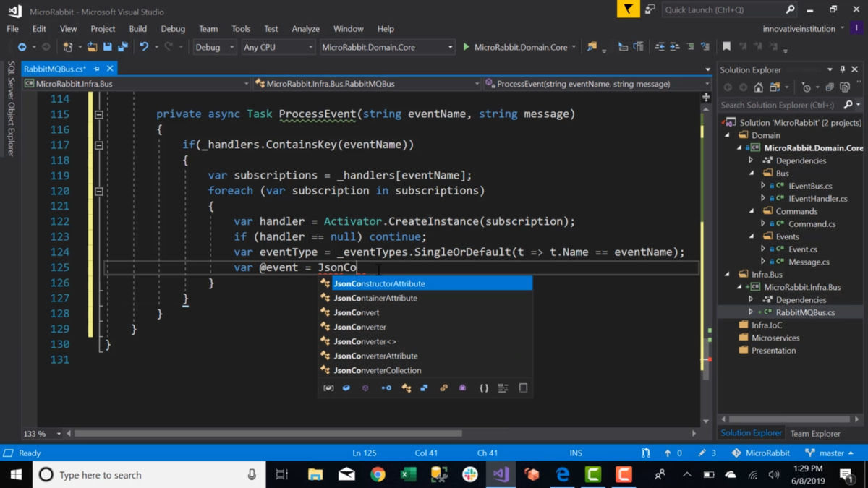
Task: Toggle interfaces filter icon in IntelliSense
Action: click(386, 388)
